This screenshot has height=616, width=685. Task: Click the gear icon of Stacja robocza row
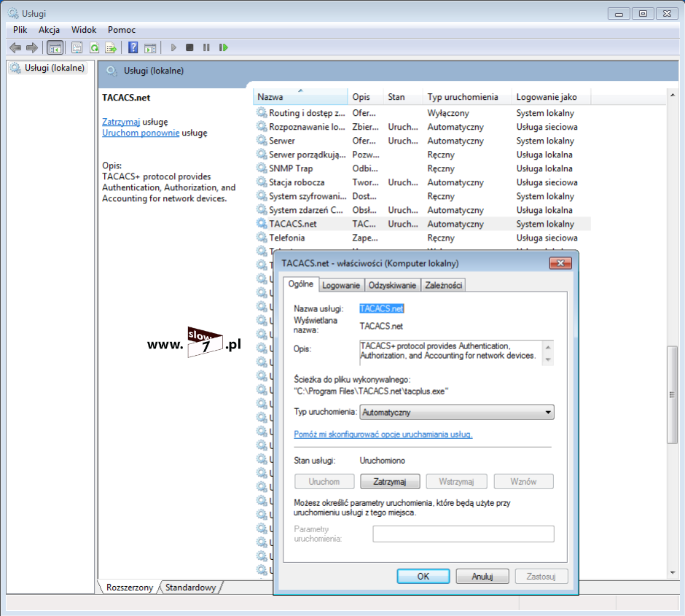[x=262, y=182]
